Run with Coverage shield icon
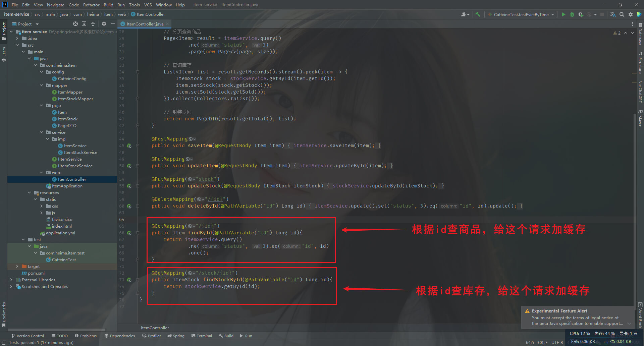644x346 pixels. pos(581,14)
